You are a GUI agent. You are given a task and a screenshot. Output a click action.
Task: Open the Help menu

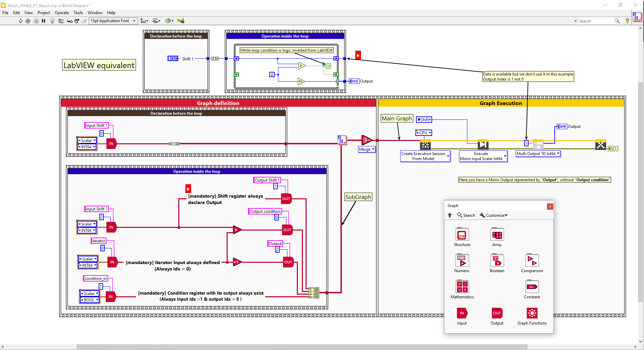[111, 13]
